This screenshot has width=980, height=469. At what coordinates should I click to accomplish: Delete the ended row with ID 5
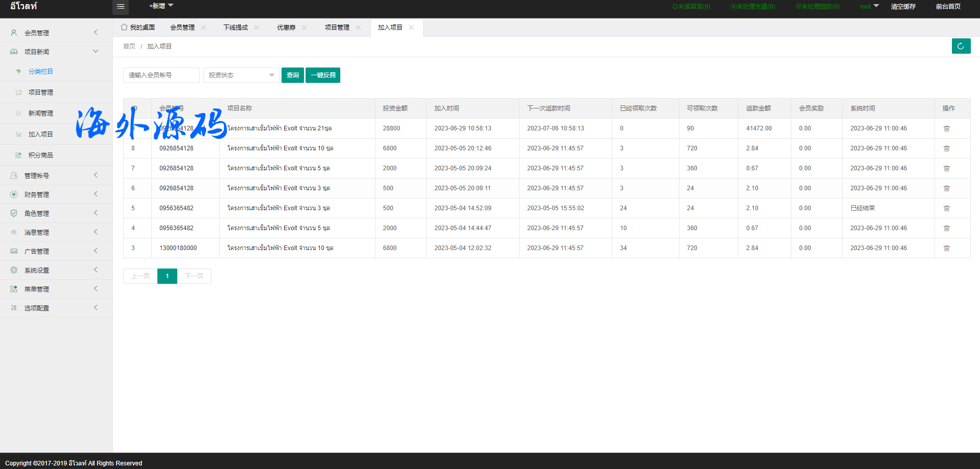pyautogui.click(x=946, y=208)
